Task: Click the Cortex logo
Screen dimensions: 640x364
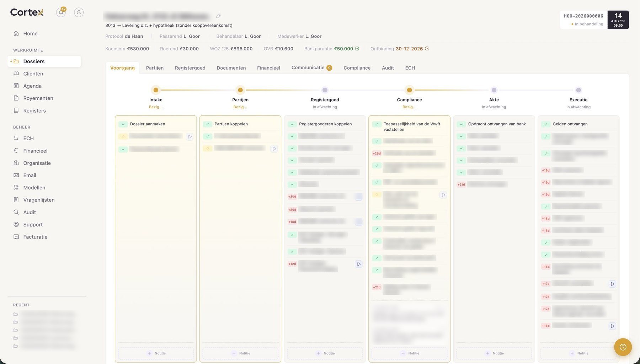Action: point(27,12)
